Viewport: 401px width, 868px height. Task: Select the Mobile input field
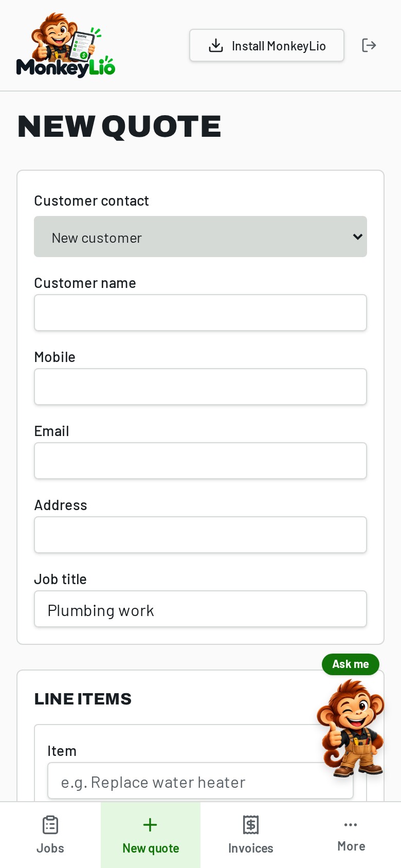tap(200, 387)
